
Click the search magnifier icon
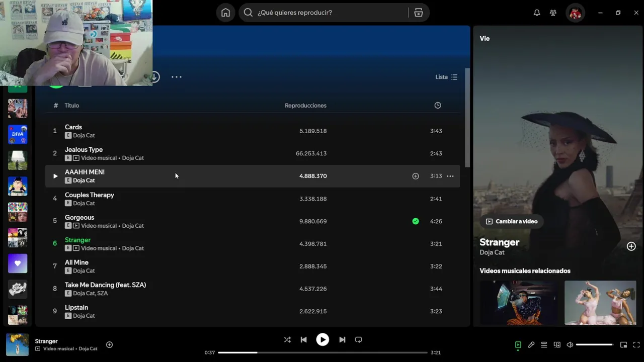tap(248, 13)
